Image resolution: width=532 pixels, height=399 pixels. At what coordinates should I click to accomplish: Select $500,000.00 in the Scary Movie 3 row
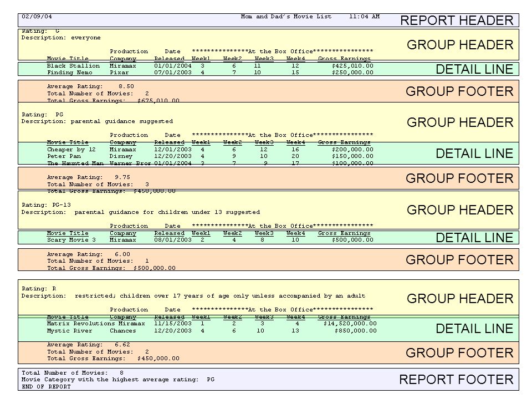(x=352, y=240)
